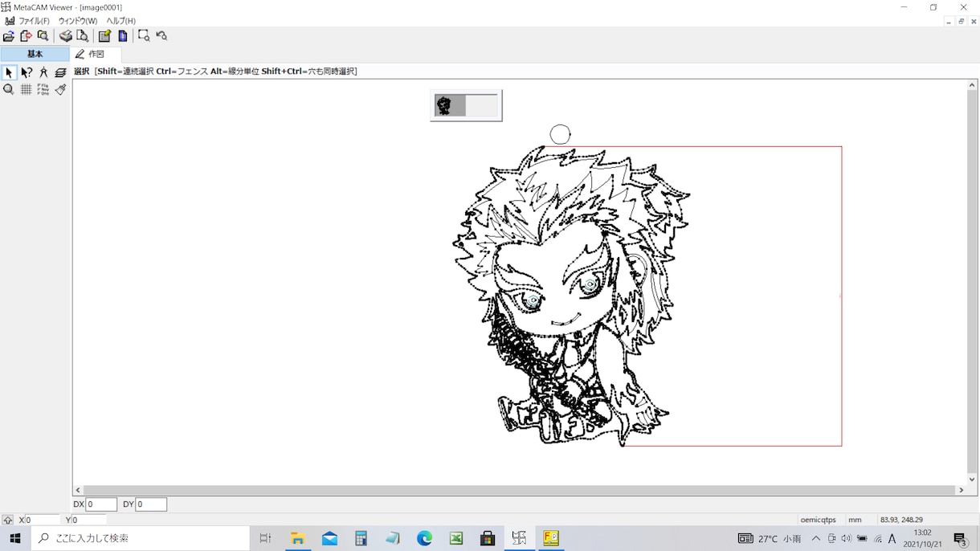
Task: Click the home arrow icon beside X field
Action: pyautogui.click(x=7, y=520)
